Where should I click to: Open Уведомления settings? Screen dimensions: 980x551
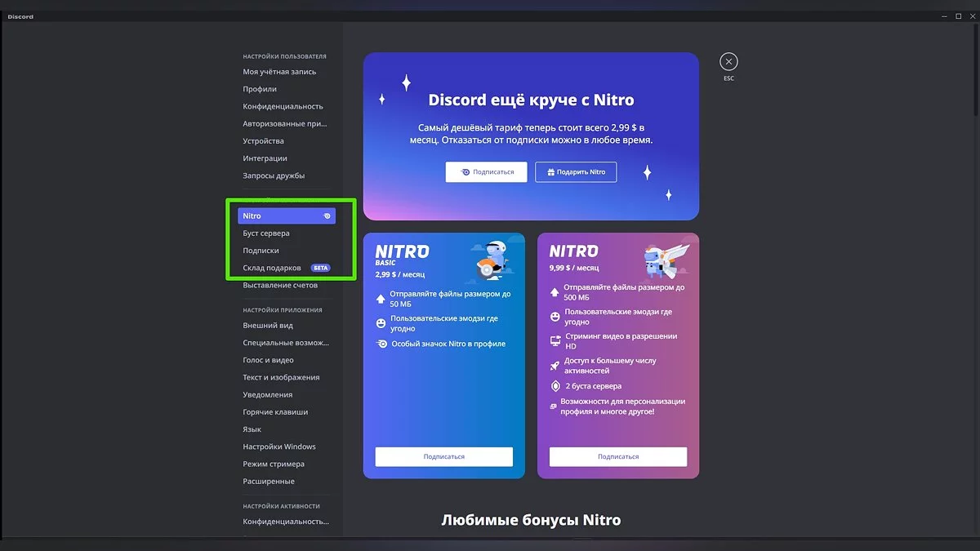[267, 395]
